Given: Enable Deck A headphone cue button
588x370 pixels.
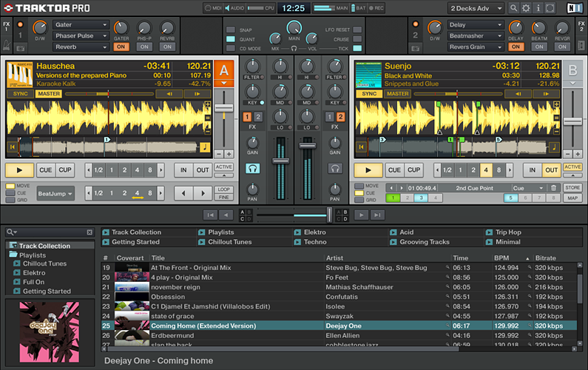Looking at the screenshot, I should tap(252, 169).
